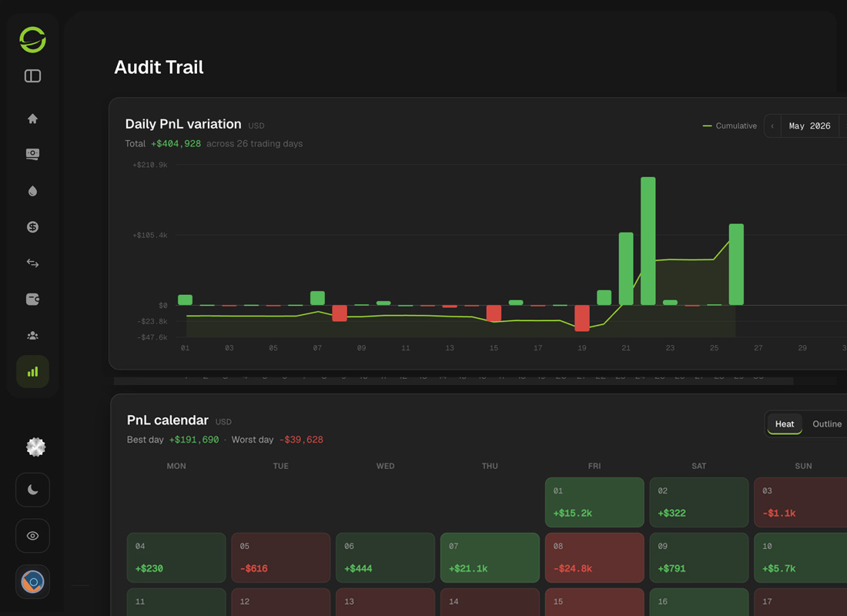
Task: Open the dollar coin sidebar icon
Action: point(32,227)
